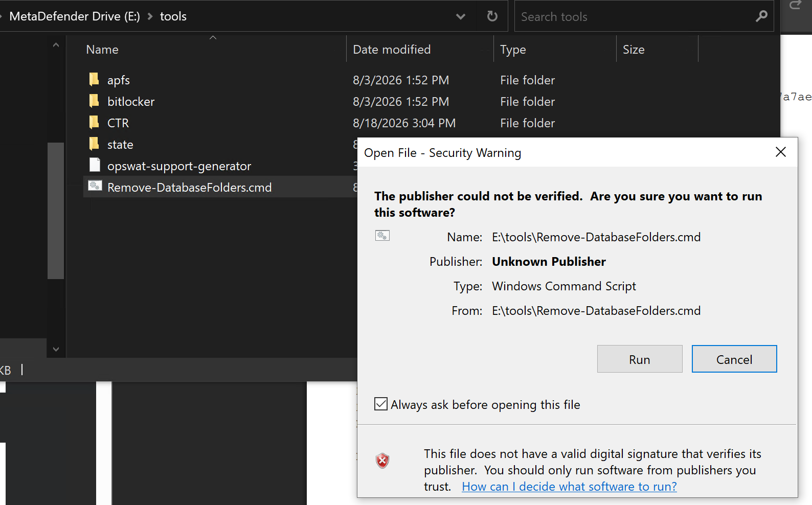Click the bitlocker date 8/3/2026 1:52 PM
Image resolution: width=812 pixels, height=505 pixels.
[401, 102]
